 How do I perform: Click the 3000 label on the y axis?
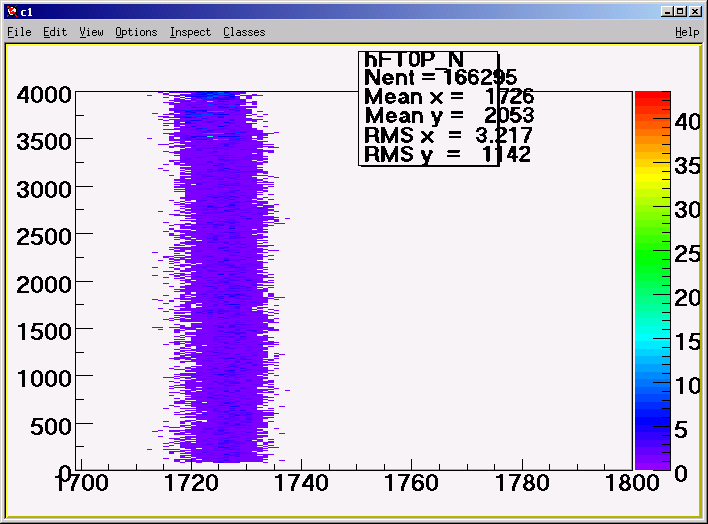(44, 189)
